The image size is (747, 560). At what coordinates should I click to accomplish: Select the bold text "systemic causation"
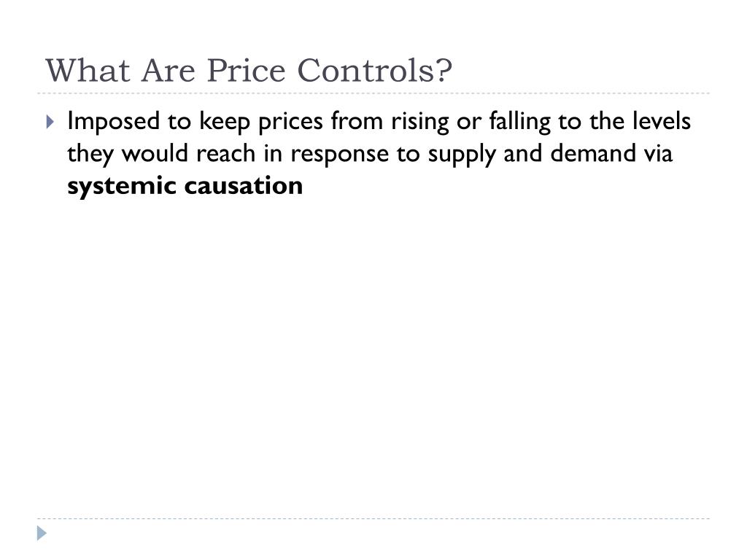[185, 186]
